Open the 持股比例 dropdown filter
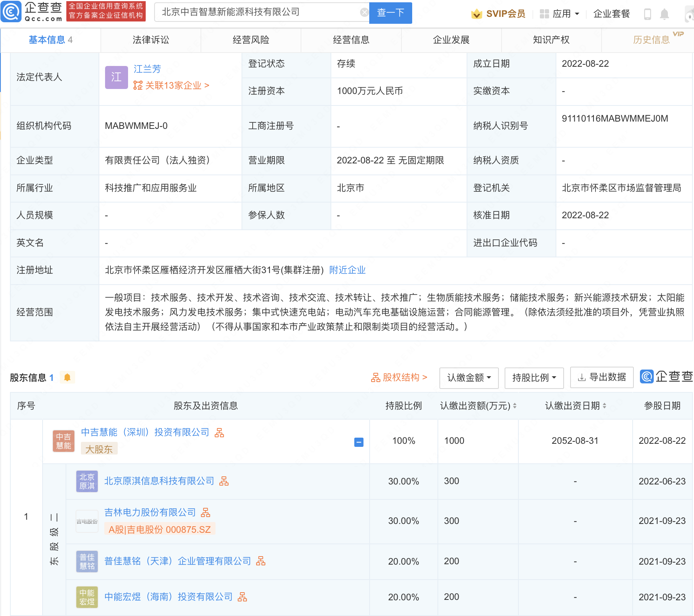 [x=534, y=378]
